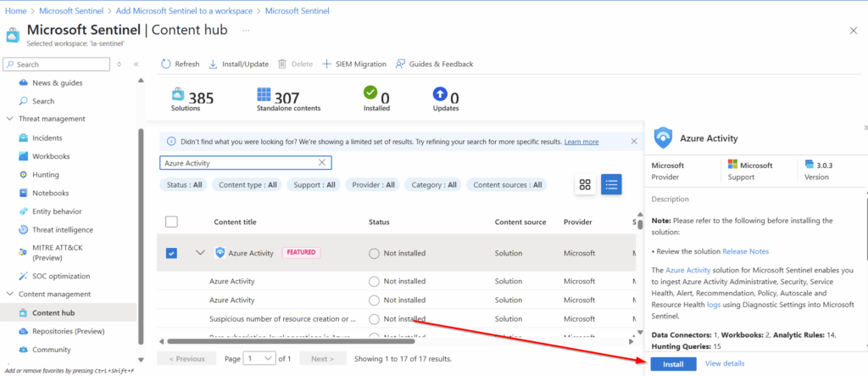The image size is (868, 376).
Task: Open the Provider : All filter
Action: [373, 185]
